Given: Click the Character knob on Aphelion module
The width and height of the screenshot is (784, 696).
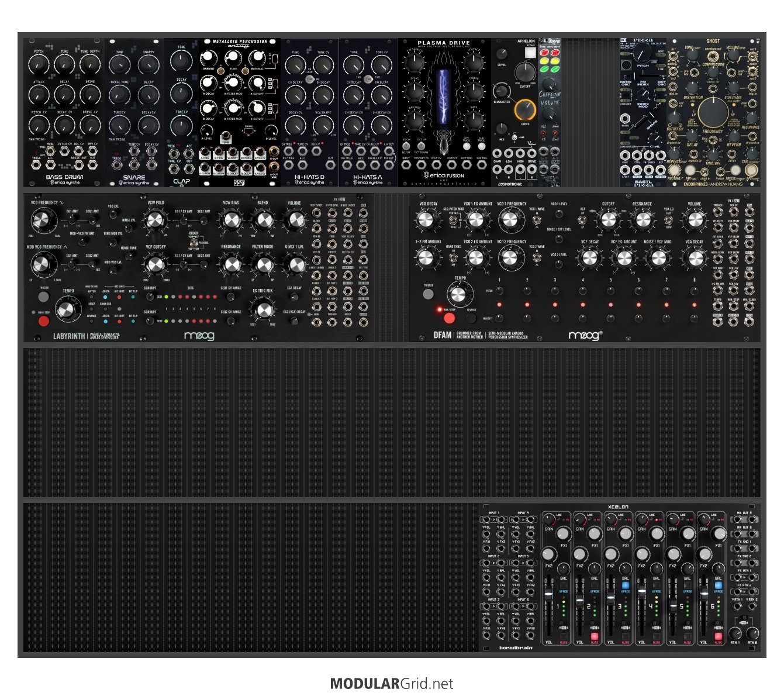Looking at the screenshot, I should tap(502, 91).
